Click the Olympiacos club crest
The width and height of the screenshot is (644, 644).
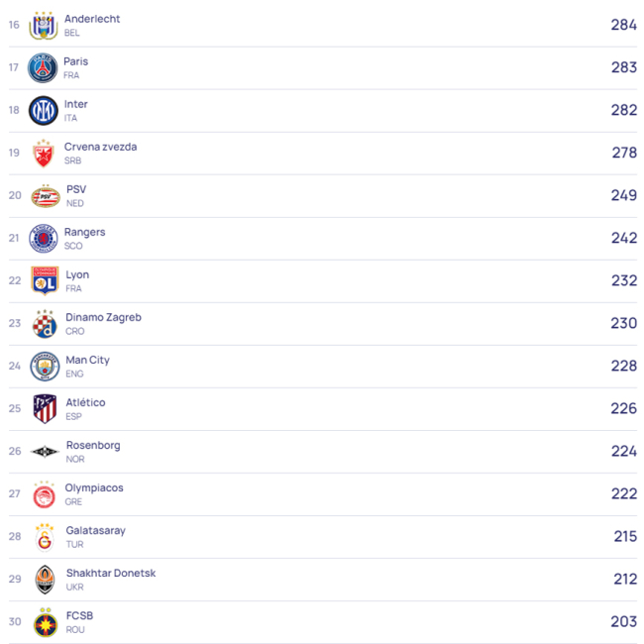point(45,494)
